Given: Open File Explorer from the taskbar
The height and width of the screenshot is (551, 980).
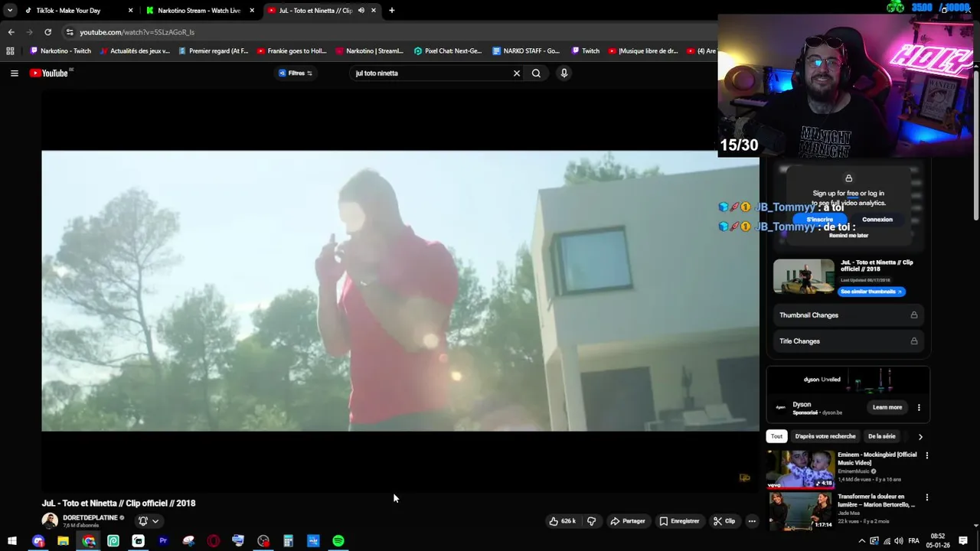Looking at the screenshot, I should click(x=64, y=541).
